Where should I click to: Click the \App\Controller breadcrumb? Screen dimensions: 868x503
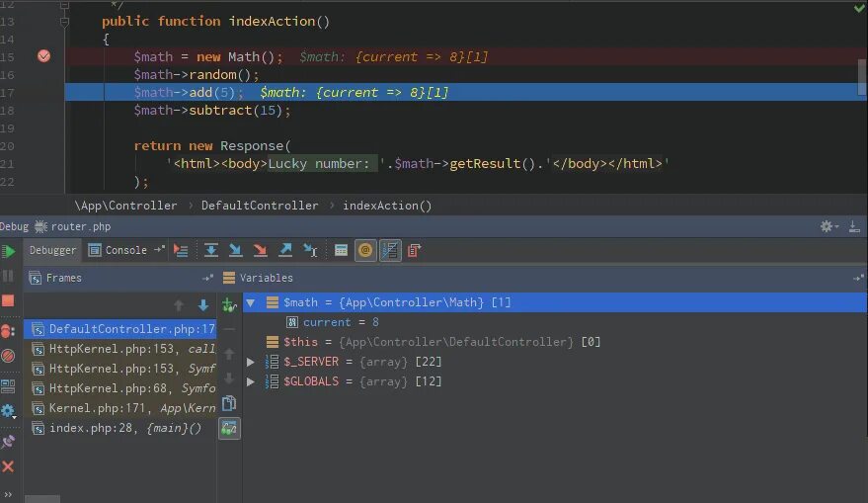click(x=125, y=206)
